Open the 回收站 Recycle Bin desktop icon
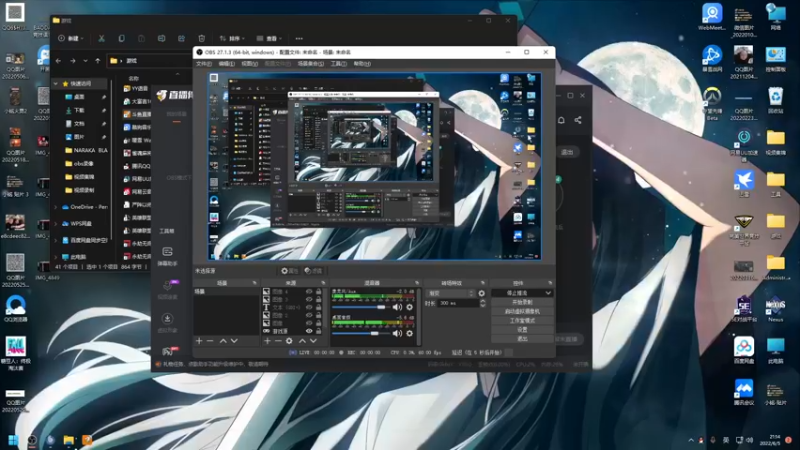The height and width of the screenshot is (450, 800). pos(775,99)
